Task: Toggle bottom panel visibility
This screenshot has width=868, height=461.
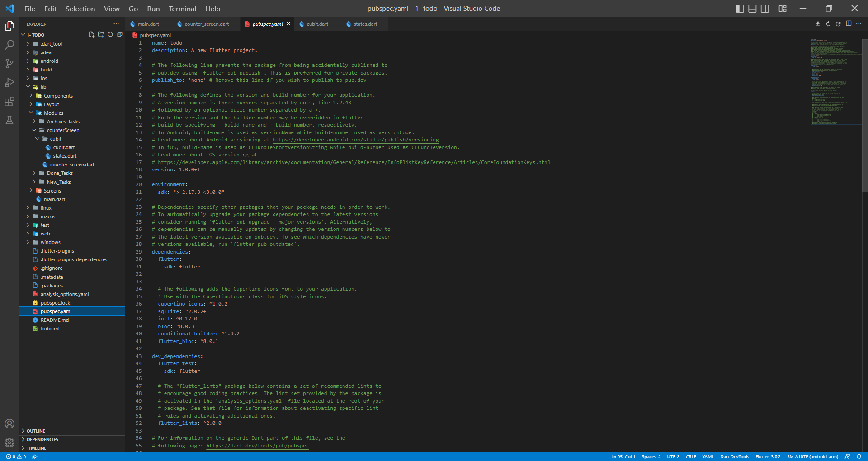Action: point(752,9)
